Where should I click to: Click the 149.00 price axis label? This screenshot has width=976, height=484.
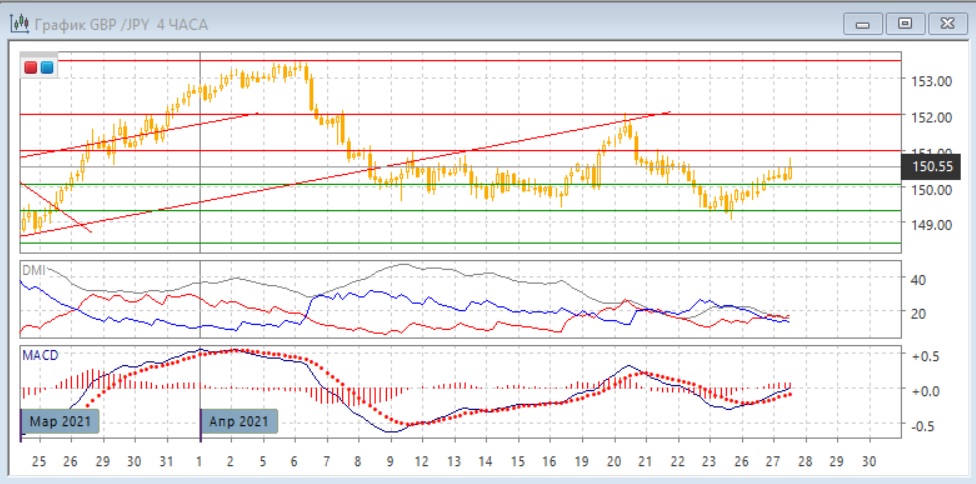[x=926, y=225]
